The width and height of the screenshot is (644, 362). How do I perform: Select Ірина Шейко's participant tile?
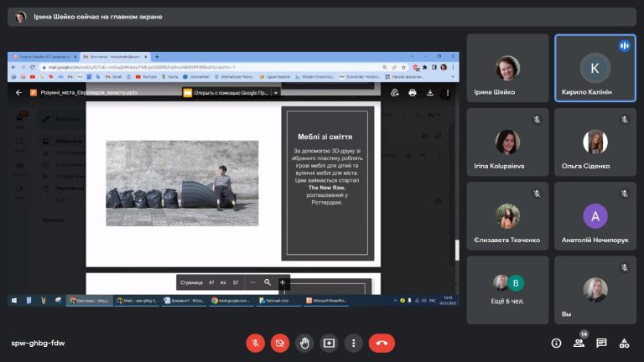(507, 68)
